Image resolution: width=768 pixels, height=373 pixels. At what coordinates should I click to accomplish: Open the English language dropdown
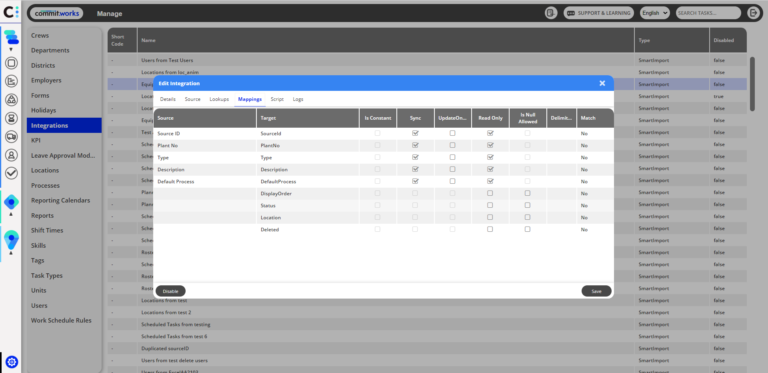click(654, 13)
